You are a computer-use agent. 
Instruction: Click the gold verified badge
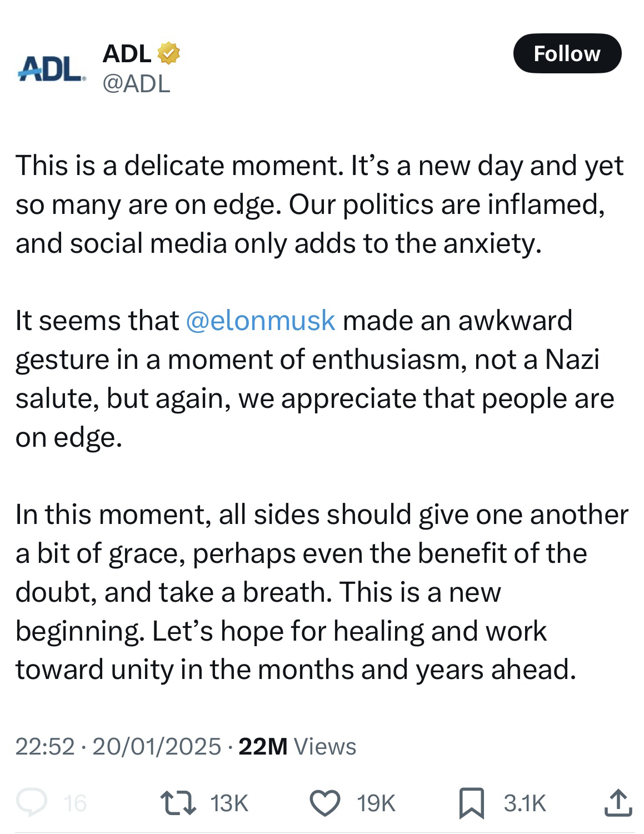click(x=168, y=54)
